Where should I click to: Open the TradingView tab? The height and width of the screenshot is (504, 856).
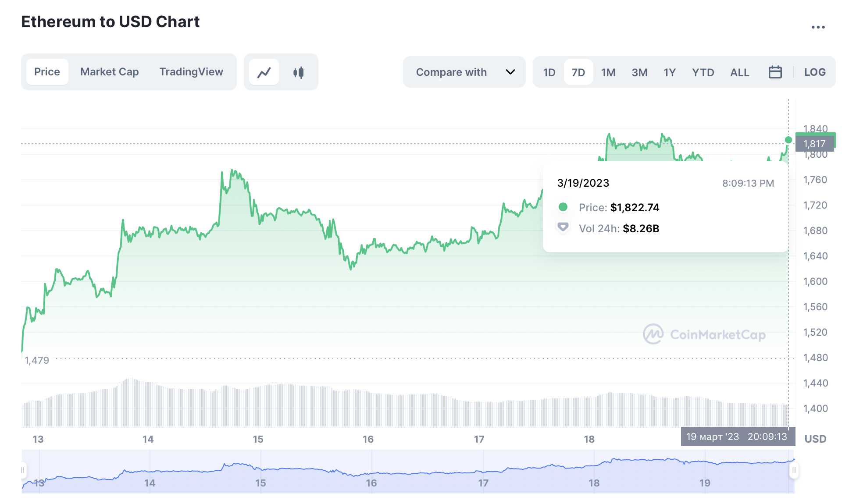coord(191,72)
